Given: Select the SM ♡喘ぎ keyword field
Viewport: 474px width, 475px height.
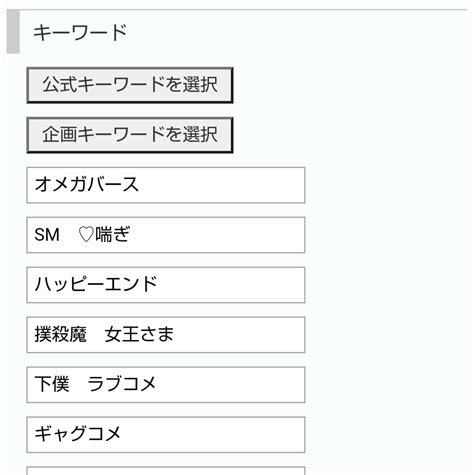Looking at the screenshot, I should pos(166,235).
